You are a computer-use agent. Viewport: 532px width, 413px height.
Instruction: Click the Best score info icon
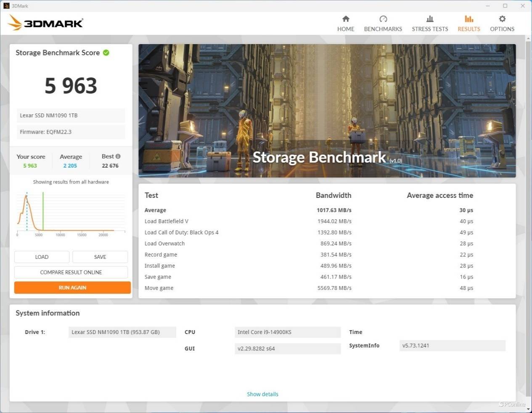pos(118,156)
